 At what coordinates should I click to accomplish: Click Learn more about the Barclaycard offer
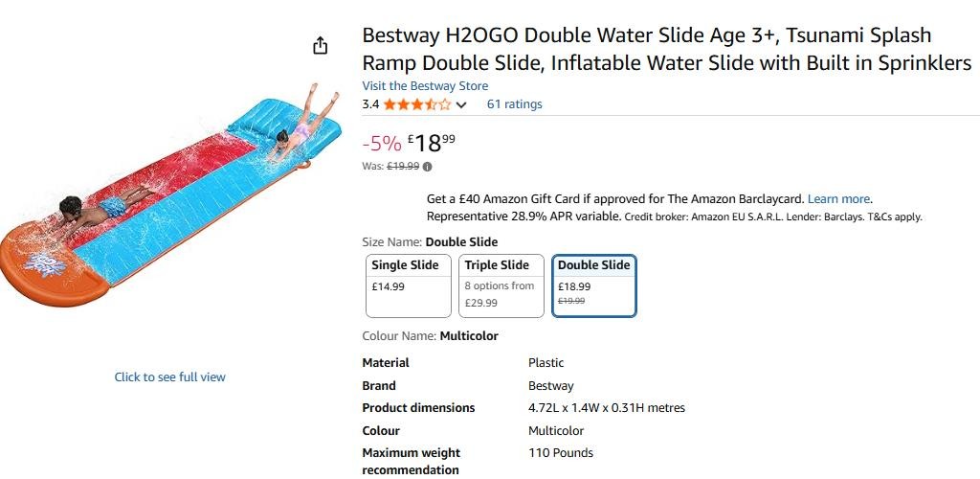point(838,199)
